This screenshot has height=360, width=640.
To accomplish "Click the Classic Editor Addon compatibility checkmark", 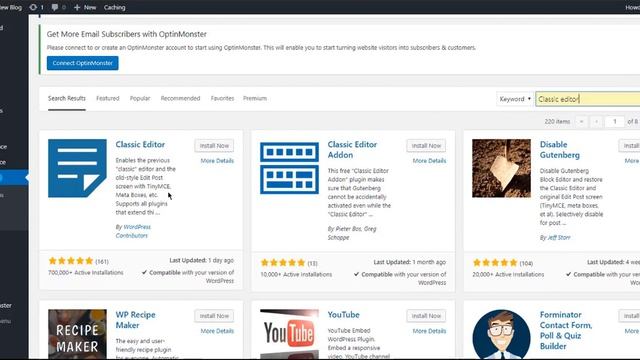I will click(x=357, y=274).
